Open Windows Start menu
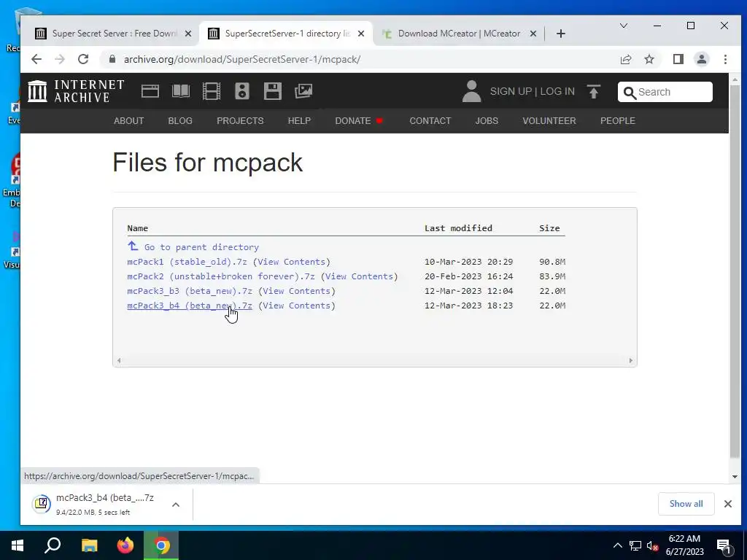This screenshot has height=560, width=747. click(x=18, y=545)
